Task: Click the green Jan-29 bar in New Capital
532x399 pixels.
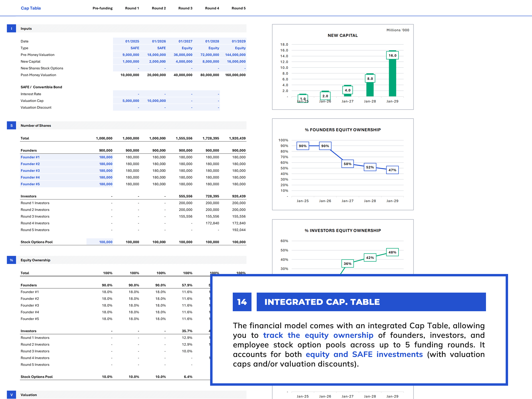Action: [392, 77]
